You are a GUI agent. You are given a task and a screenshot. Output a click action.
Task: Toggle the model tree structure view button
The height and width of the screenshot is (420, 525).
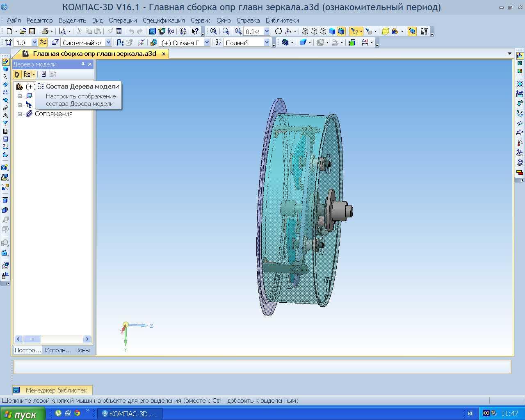point(17,74)
